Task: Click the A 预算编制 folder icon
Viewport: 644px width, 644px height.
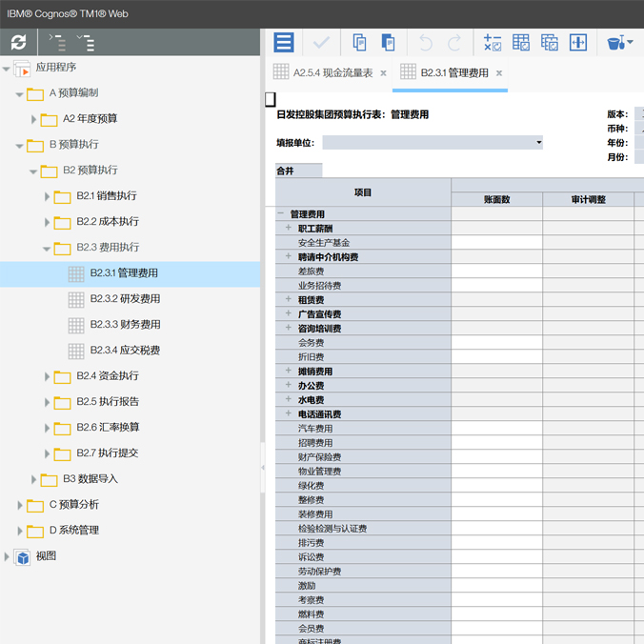Action: (35, 94)
